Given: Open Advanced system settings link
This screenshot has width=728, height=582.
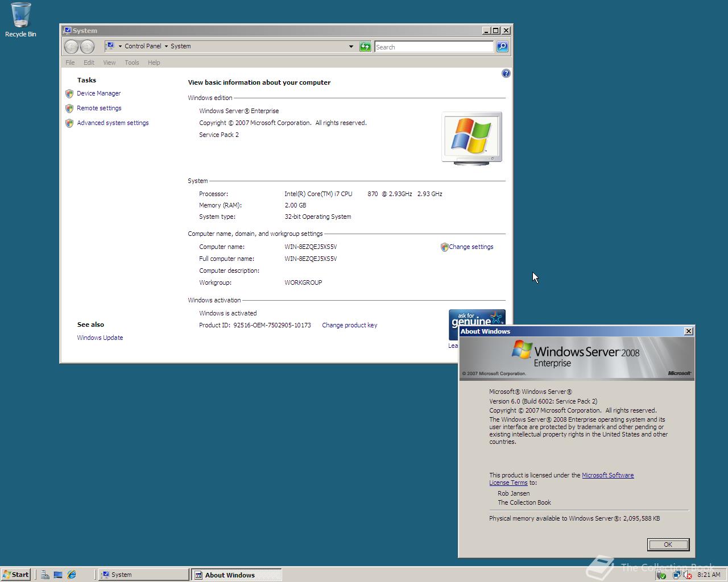Looking at the screenshot, I should coord(113,123).
